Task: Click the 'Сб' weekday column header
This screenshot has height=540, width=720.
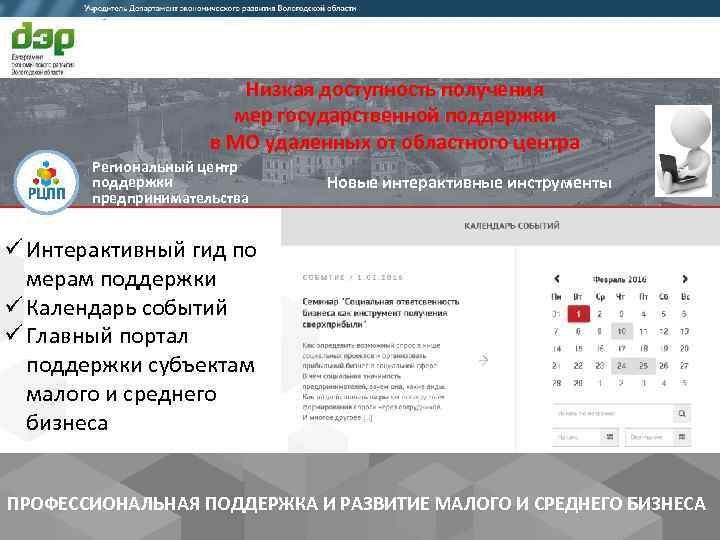Action: [664, 297]
